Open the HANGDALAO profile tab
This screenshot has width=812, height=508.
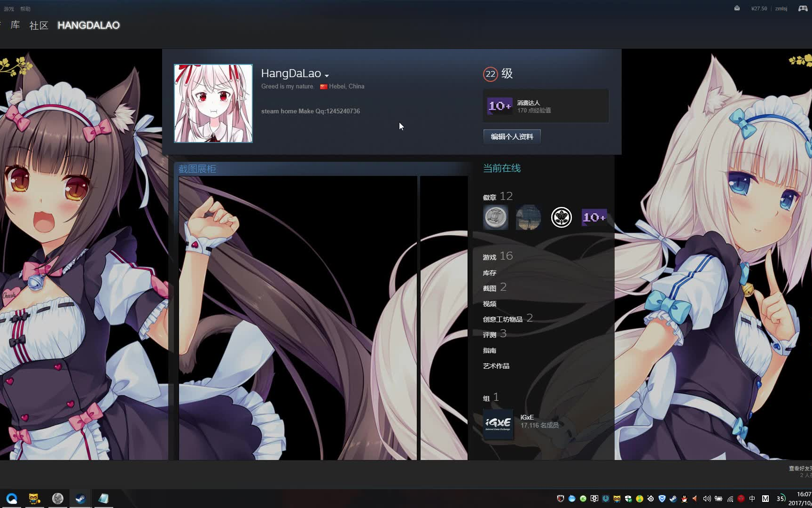(x=88, y=25)
